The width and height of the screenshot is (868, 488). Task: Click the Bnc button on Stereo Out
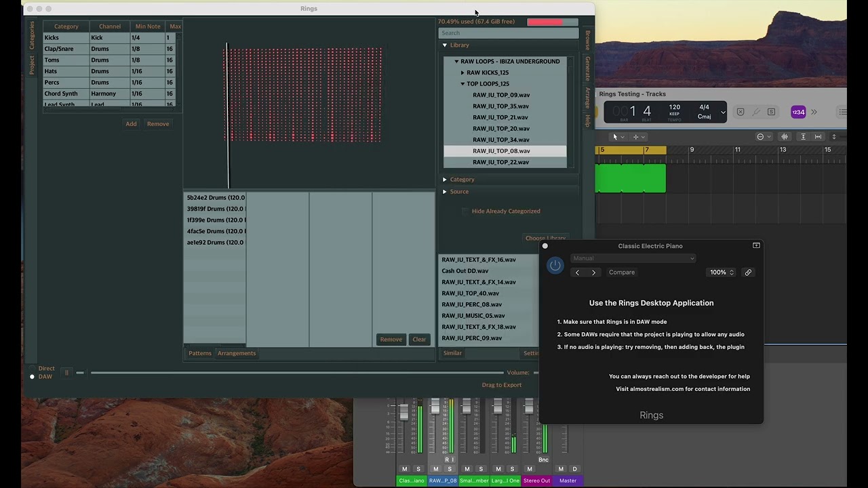point(543,460)
